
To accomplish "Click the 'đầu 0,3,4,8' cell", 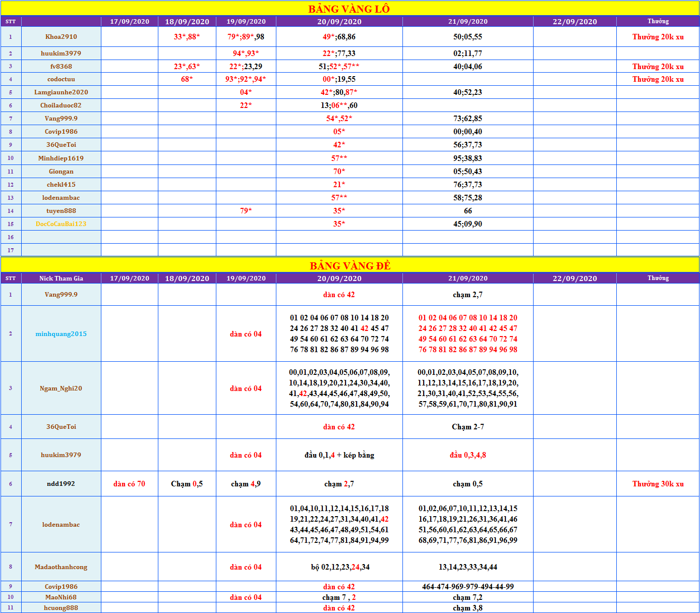I will tap(468, 455).
